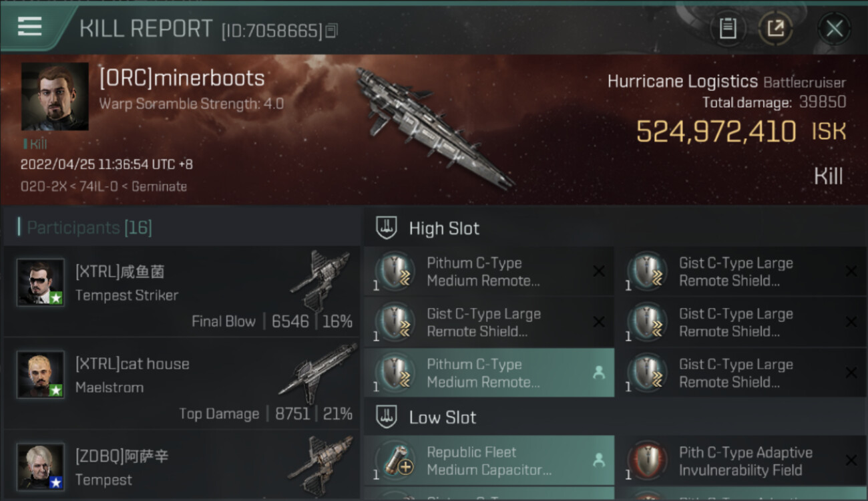Screen dimensions: 868x501
Task: Click the person icon on Republic Fleet capacitor
Action: pos(599,460)
